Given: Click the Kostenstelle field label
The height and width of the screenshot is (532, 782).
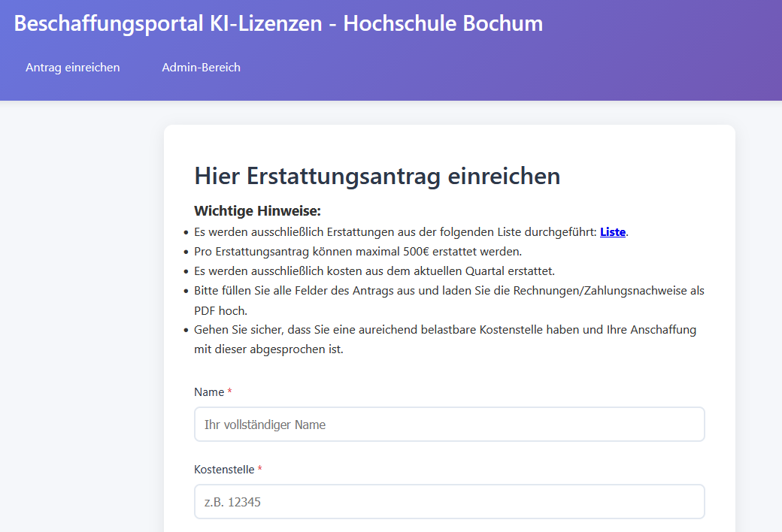Looking at the screenshot, I should click(224, 470).
